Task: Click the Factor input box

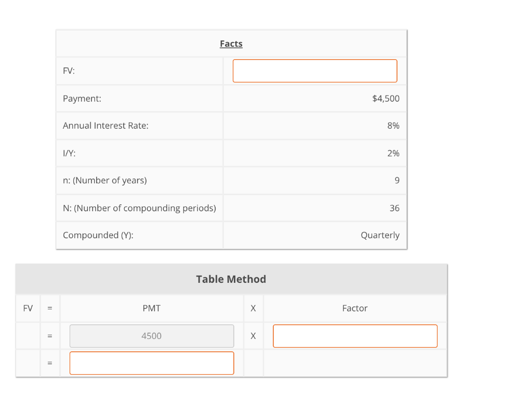Action: (x=355, y=336)
